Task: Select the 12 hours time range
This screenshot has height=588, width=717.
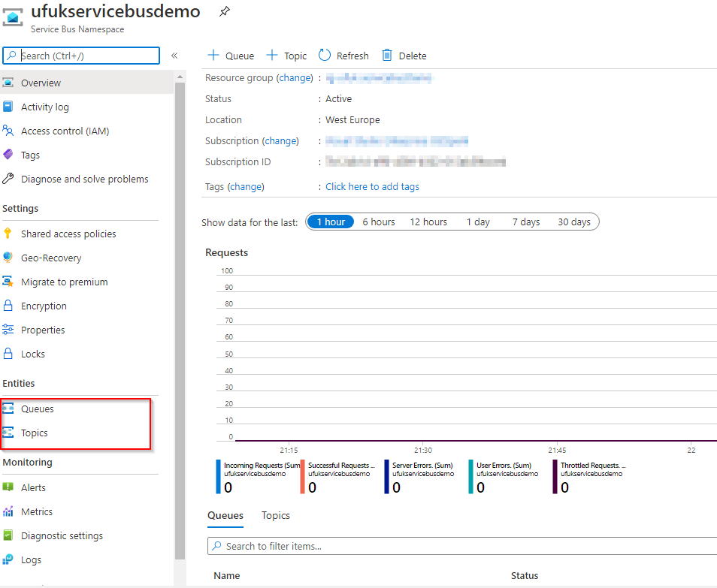Action: click(428, 222)
